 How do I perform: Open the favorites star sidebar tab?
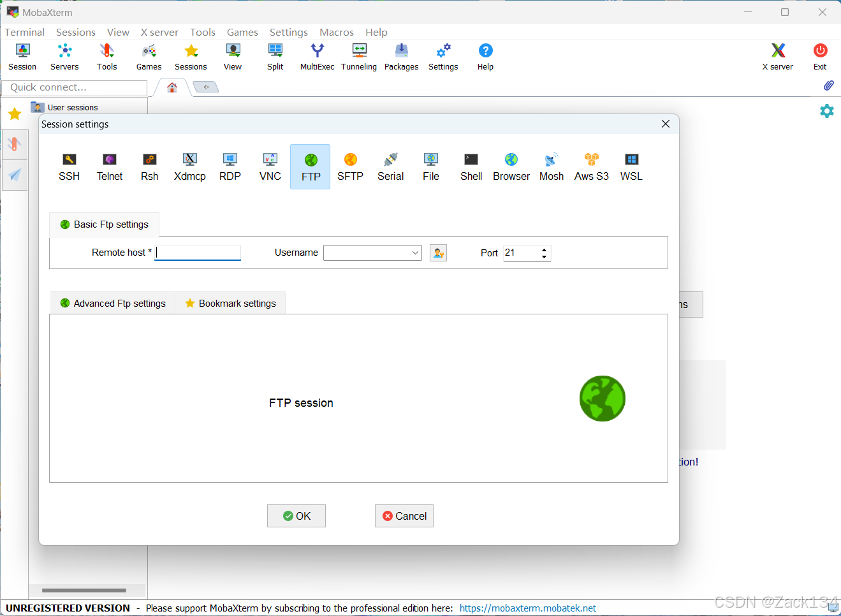pos(15,114)
